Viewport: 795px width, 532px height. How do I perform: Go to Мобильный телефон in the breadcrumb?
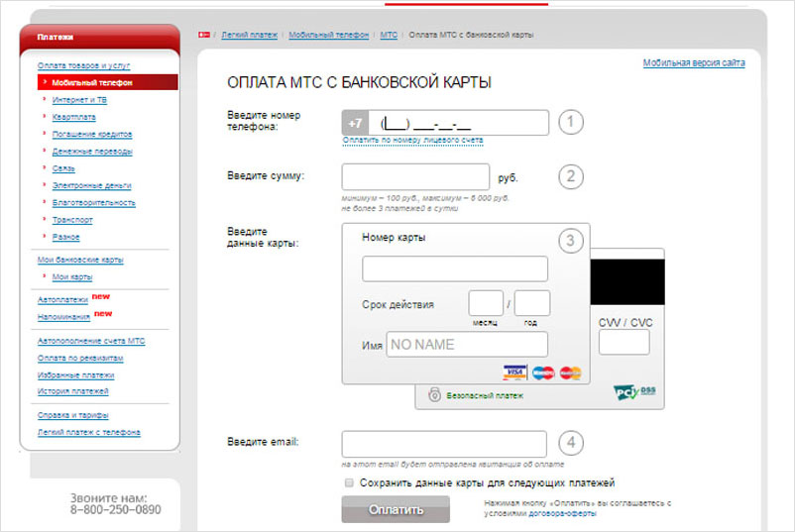[328, 35]
